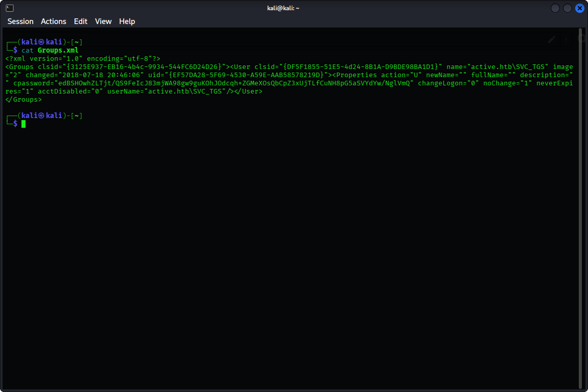Click the noChange="1" attribute text
The width and height of the screenshot is (588, 392).
click(x=507, y=83)
